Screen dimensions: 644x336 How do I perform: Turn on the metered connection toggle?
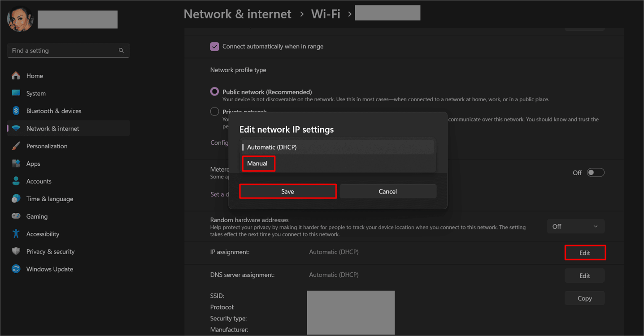[596, 172]
